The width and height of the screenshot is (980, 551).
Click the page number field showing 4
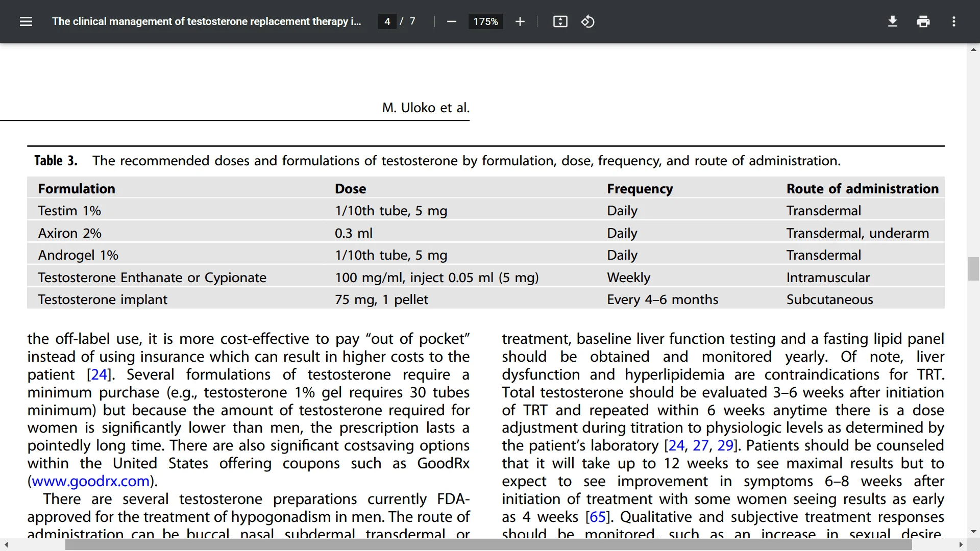click(387, 21)
